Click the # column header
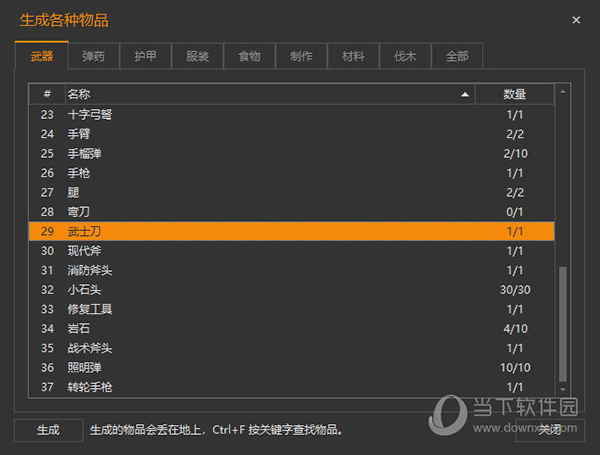Screen dimensions: 600x455 point(47,94)
